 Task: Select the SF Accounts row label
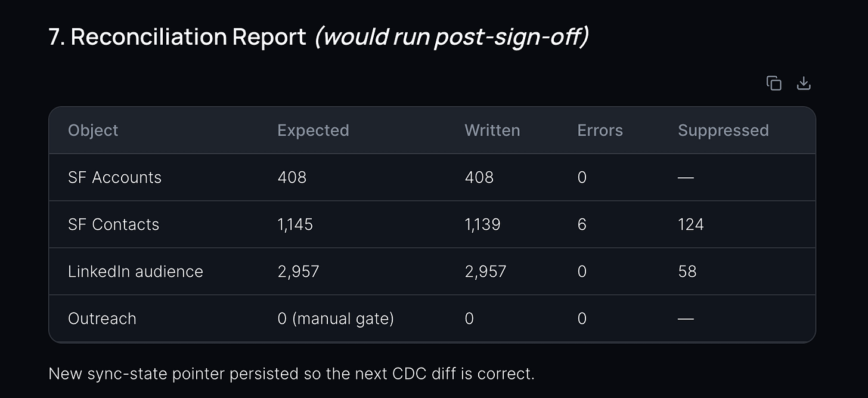(114, 177)
